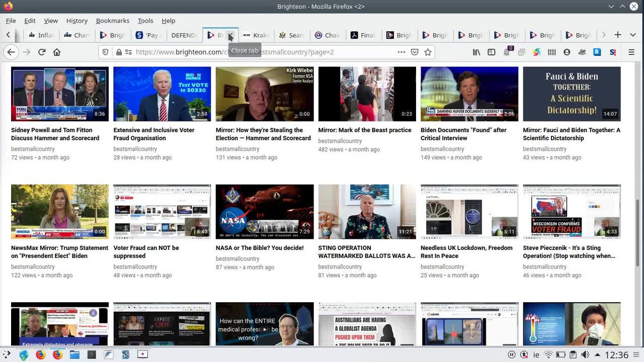
Task: Open the file manager from the taskbar
Action: click(x=74, y=354)
